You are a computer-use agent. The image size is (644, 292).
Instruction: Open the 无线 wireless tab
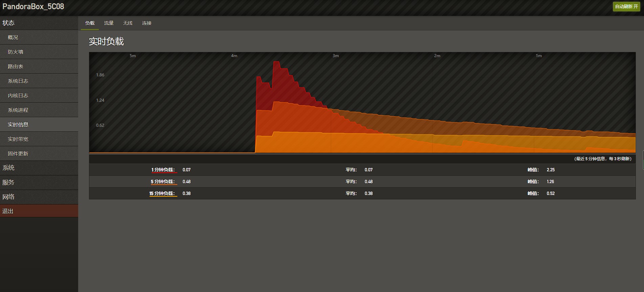pos(128,23)
